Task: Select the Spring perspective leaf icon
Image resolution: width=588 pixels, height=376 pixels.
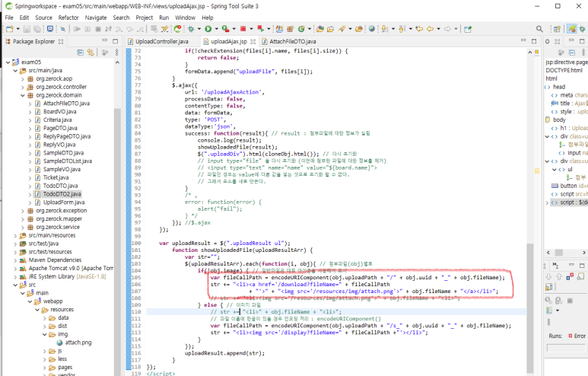Action: tap(571, 29)
